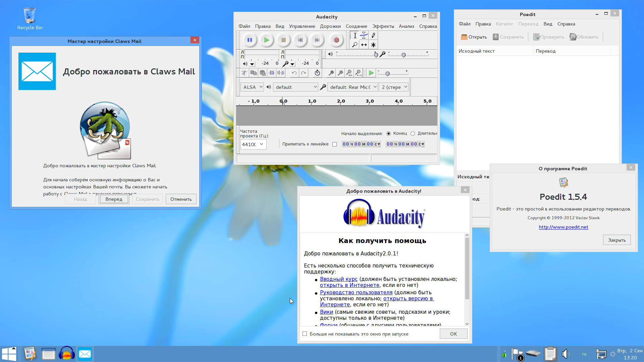
Task: Open the default output device dropdown
Action: tap(296, 87)
